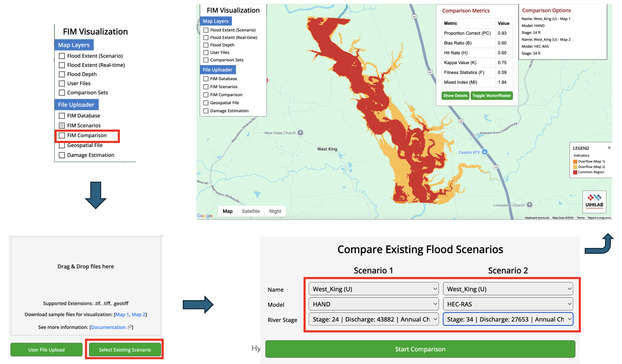Select the red map marker at the map's left edge
This screenshot has width=622, height=364.
267,80
